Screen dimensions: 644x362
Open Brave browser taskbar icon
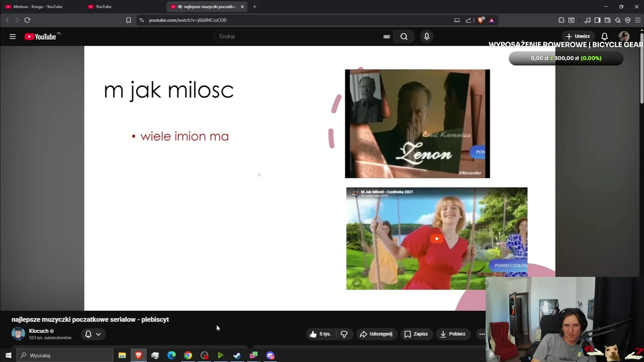(x=138, y=355)
